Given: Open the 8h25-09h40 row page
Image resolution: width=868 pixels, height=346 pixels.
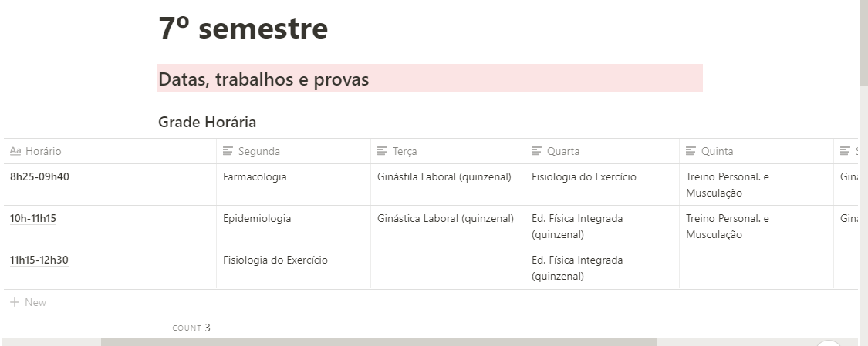Looking at the screenshot, I should tap(39, 176).
